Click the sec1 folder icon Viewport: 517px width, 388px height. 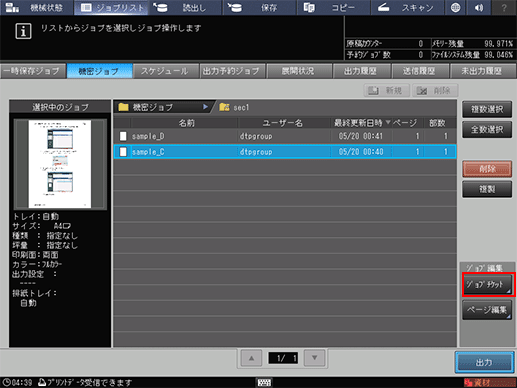click(224, 107)
